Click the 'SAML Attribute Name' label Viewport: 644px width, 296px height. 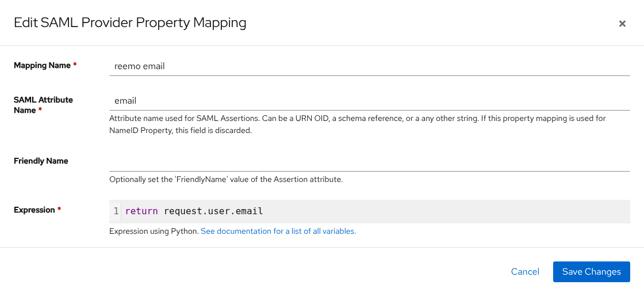pos(43,105)
